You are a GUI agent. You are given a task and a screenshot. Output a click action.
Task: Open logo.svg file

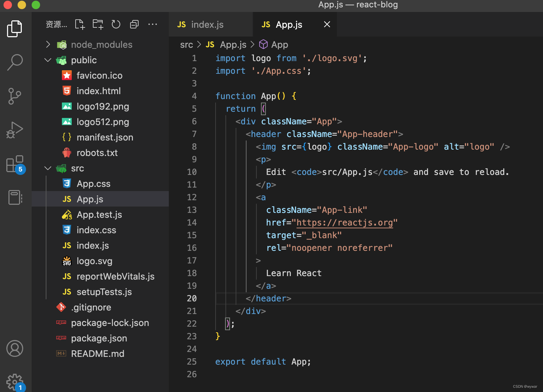pos(100,261)
